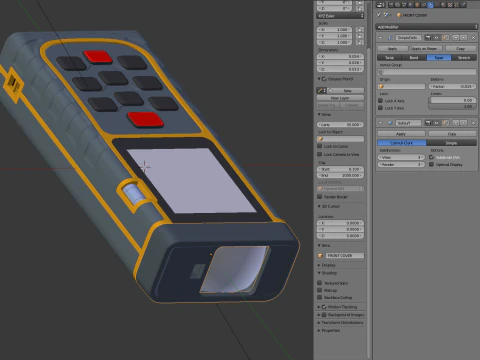Click the Scale Z lock icon

(x=360, y=42)
